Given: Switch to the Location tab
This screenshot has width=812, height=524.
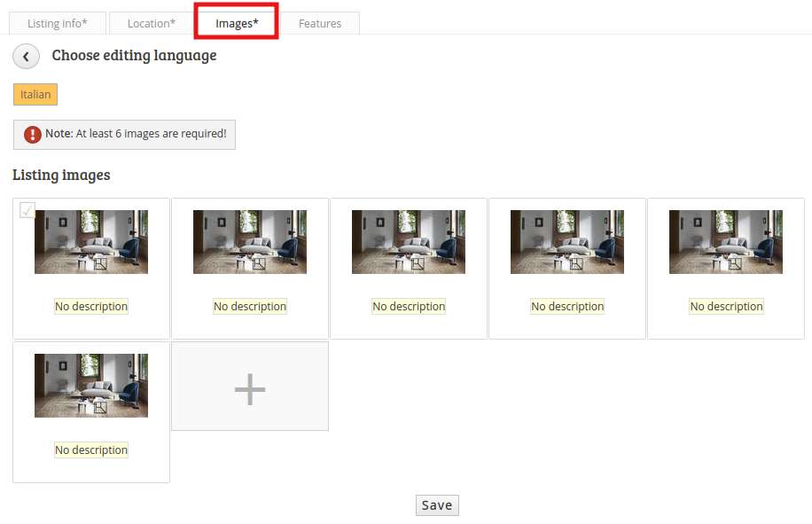Looking at the screenshot, I should pyautogui.click(x=152, y=23).
